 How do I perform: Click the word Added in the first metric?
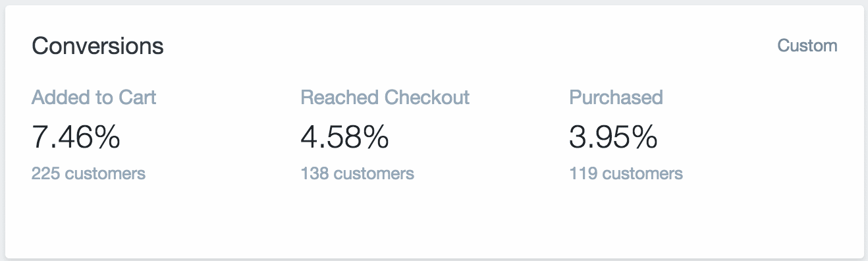(62, 98)
